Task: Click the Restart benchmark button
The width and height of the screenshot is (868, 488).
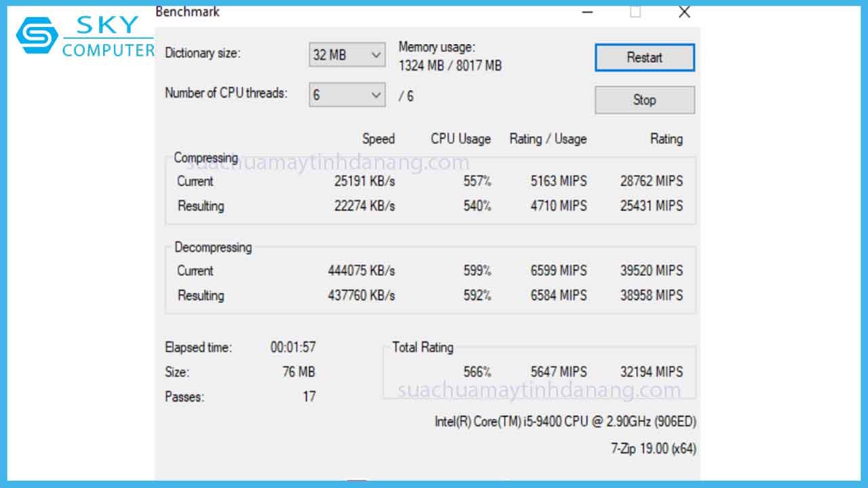Action: tap(644, 58)
